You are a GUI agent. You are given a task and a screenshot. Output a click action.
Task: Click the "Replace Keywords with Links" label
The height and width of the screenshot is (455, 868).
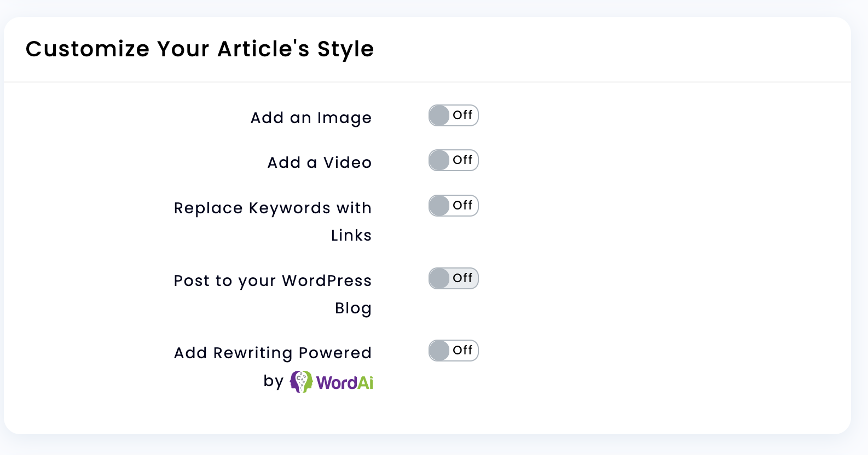(x=273, y=221)
